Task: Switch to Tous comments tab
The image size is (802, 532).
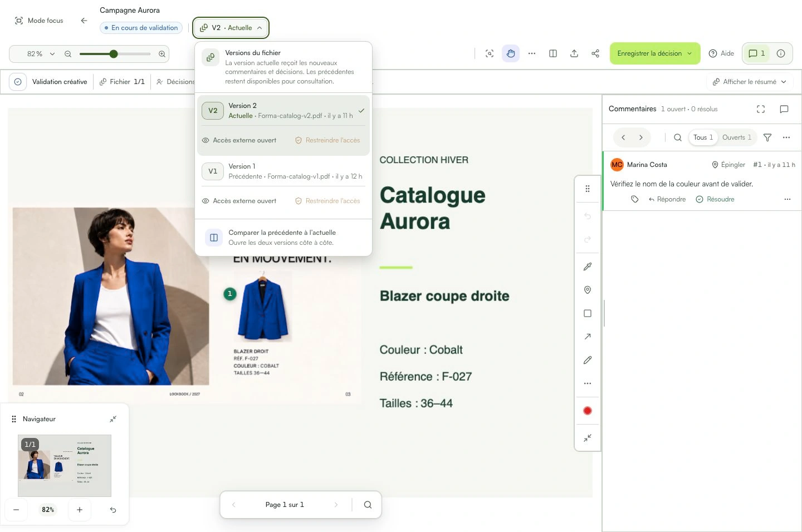Action: (x=703, y=137)
